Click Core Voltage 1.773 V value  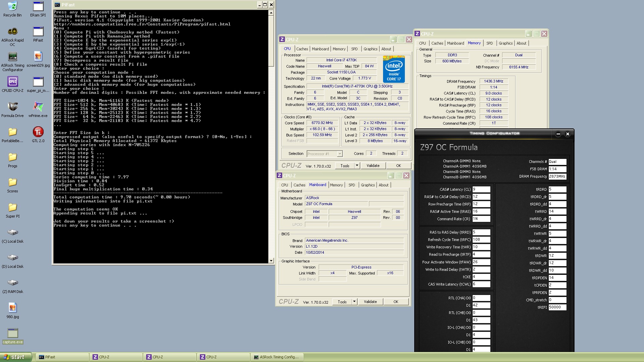(365, 78)
